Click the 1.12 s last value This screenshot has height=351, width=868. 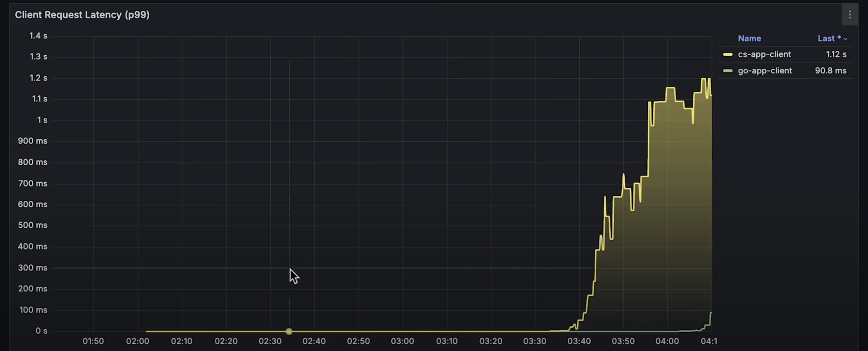(836, 54)
